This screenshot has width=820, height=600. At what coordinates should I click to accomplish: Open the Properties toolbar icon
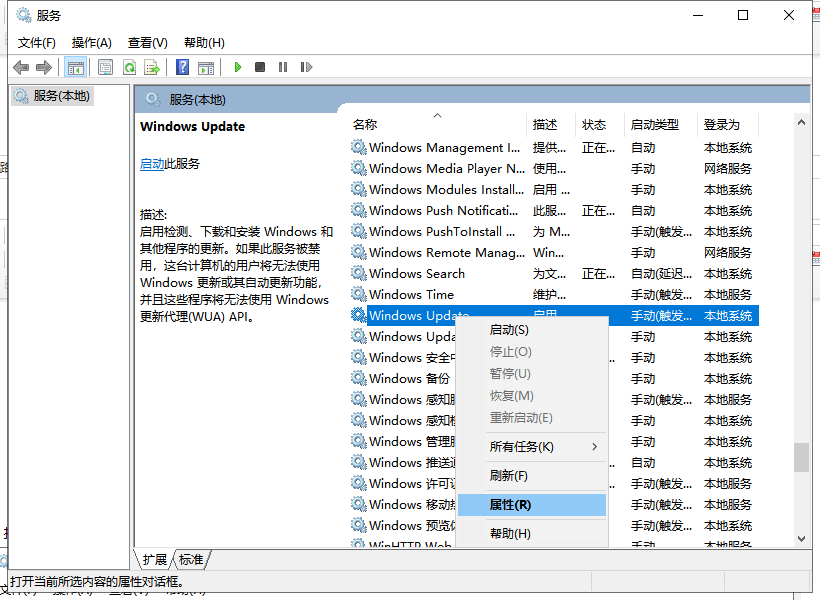(x=106, y=67)
